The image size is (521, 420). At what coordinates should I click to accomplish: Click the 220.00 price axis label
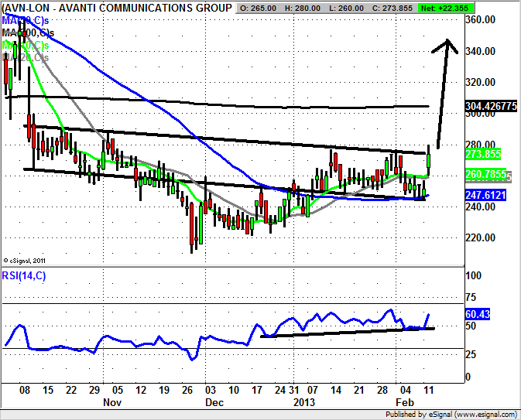click(x=481, y=237)
